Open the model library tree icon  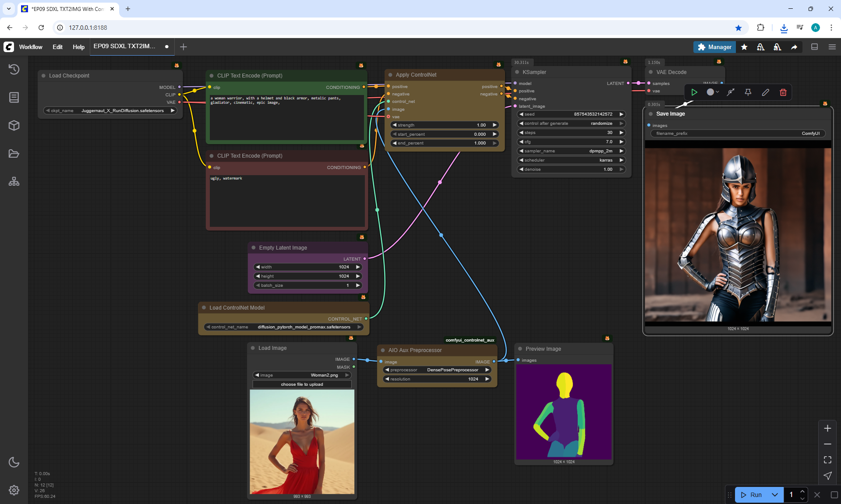14,181
